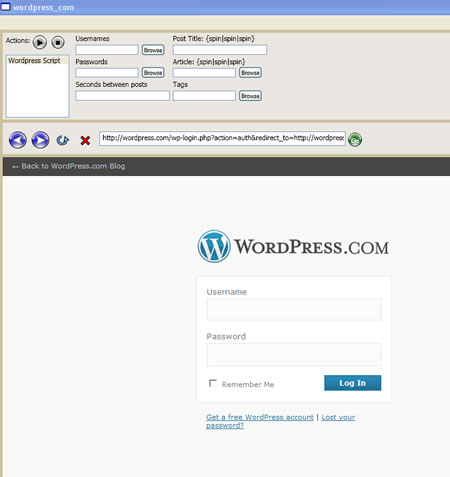Enable the Remember Me checkbox

coord(213,383)
